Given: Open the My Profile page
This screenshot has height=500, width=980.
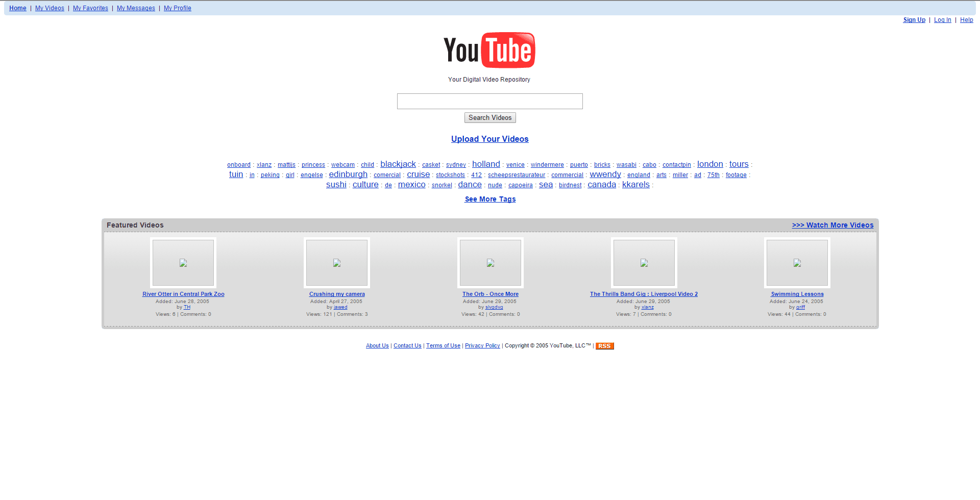Looking at the screenshot, I should pyautogui.click(x=177, y=8).
